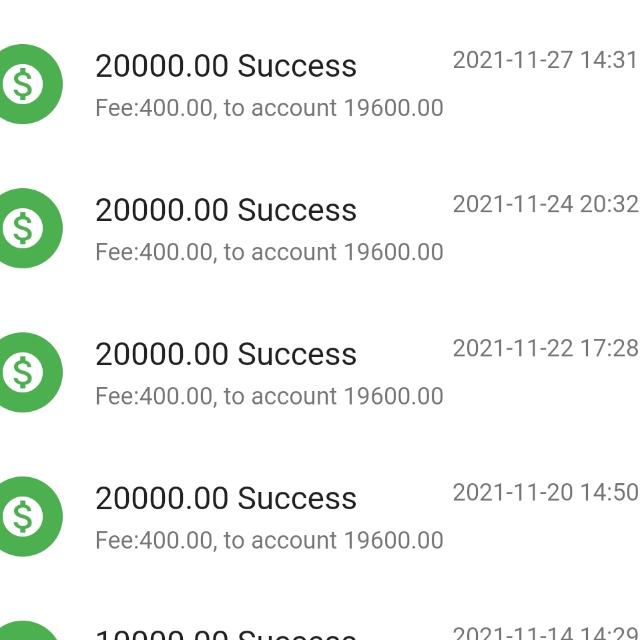Open the 20000.00 Success entry dated 2021-11-24

(x=225, y=210)
